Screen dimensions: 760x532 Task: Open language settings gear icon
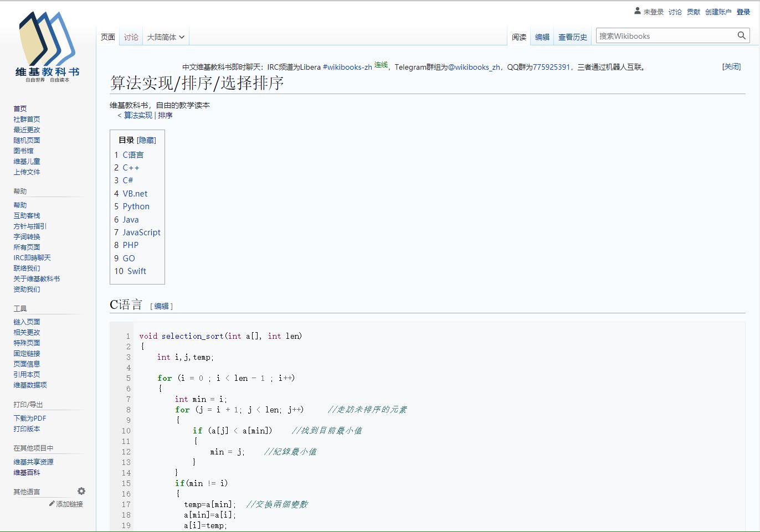click(81, 491)
